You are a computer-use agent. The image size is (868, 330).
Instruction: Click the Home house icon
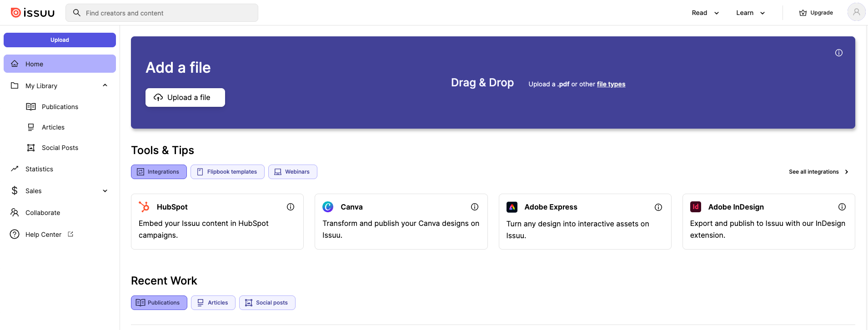(x=15, y=64)
